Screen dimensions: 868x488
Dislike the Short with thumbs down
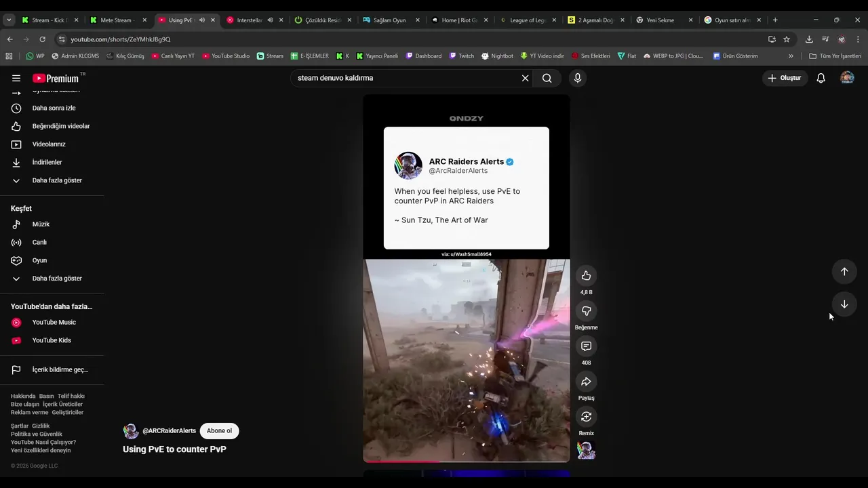tap(586, 310)
